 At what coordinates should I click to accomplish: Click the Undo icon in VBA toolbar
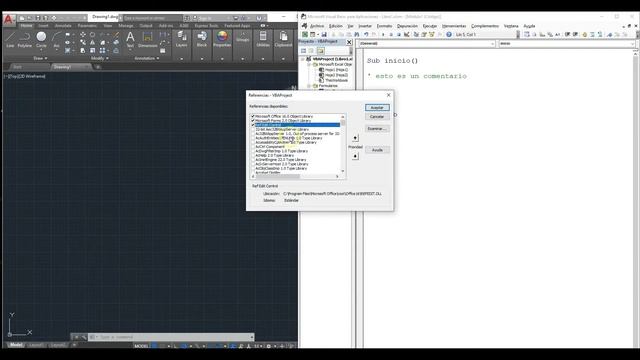click(366, 35)
